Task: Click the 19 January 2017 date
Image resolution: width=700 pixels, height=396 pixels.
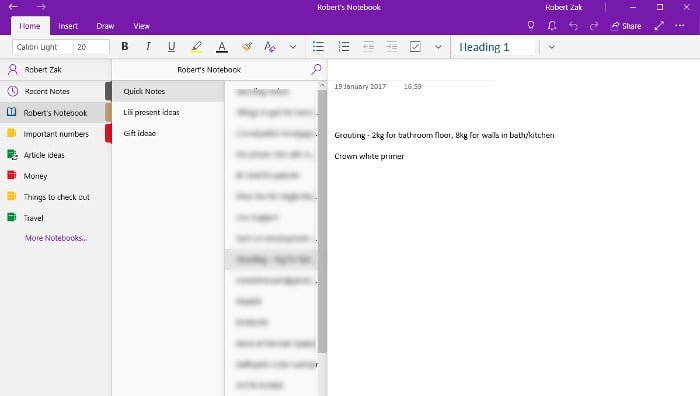Action: click(360, 86)
